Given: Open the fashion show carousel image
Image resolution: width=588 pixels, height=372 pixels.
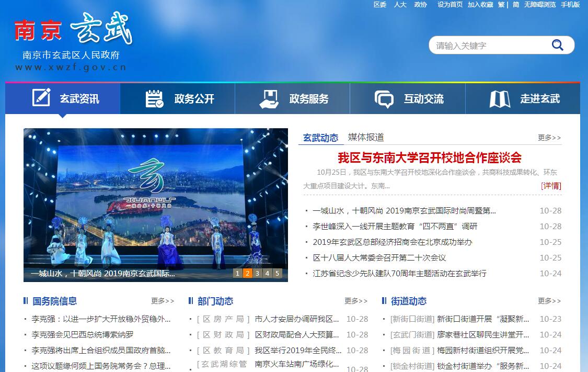Looking at the screenshot, I should click(x=155, y=199).
